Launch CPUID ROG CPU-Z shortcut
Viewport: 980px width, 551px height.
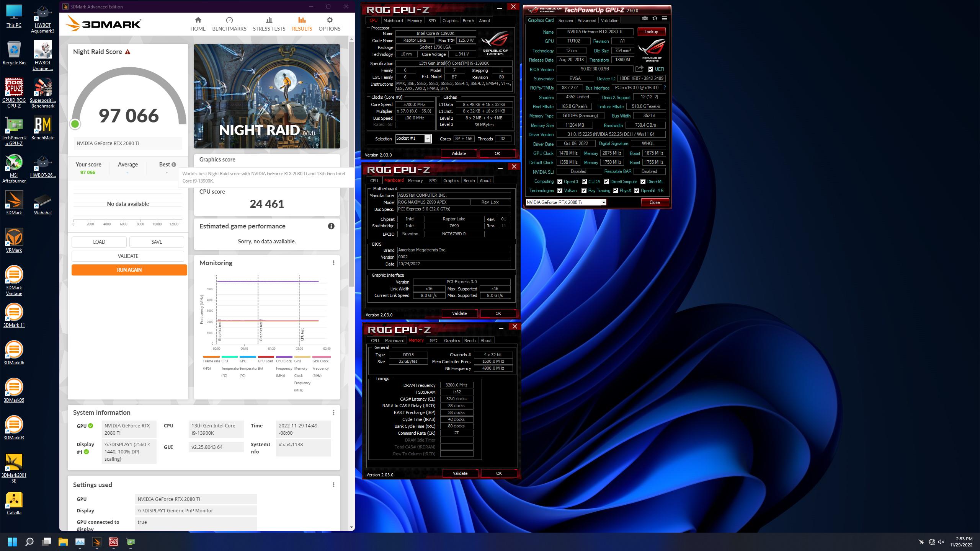point(14,93)
